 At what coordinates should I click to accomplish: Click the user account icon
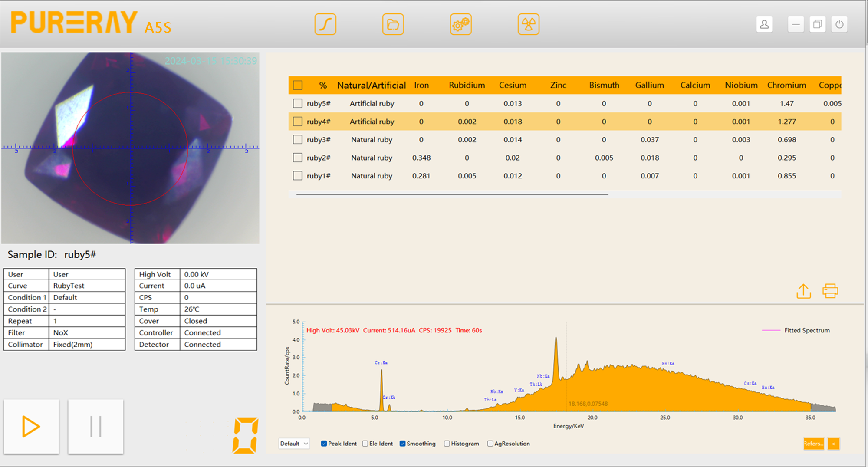[x=764, y=24]
